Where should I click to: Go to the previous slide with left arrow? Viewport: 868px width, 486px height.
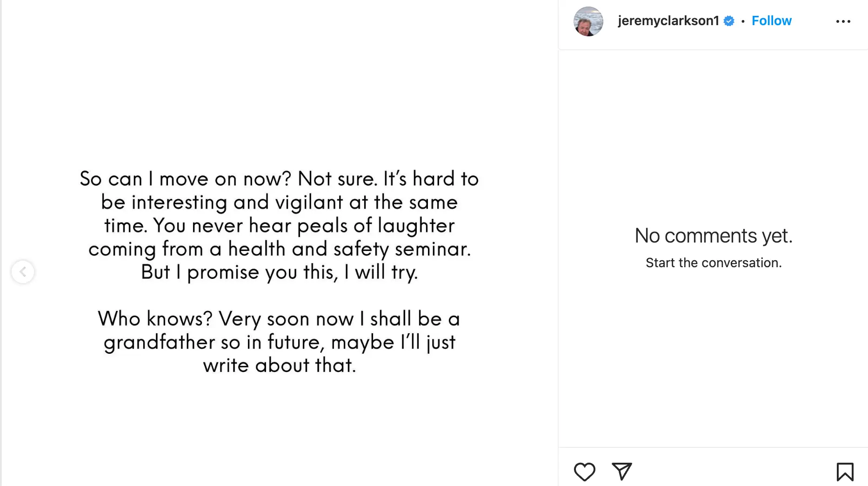pos(23,272)
